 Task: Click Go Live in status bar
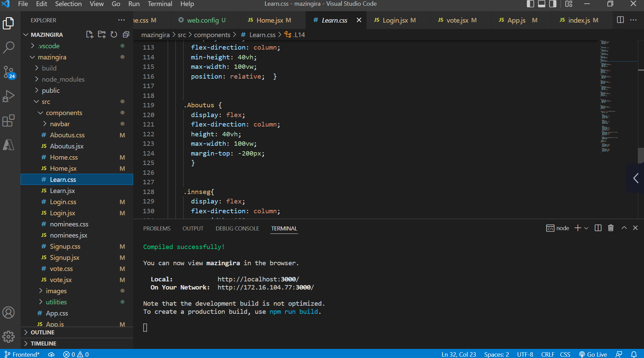pos(593,354)
